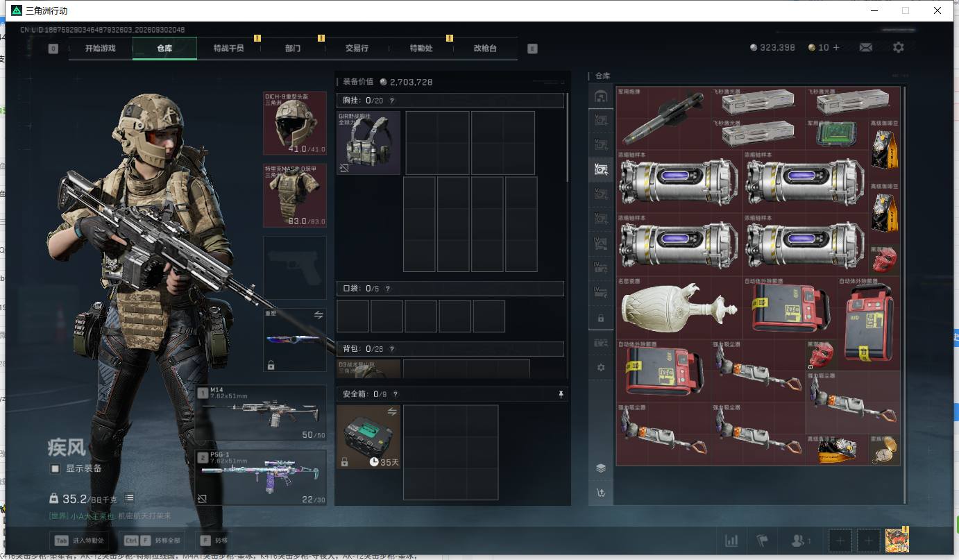Viewport: 959px width, 560px height.
Task: Click the GIR chest rig item
Action: 368,142
